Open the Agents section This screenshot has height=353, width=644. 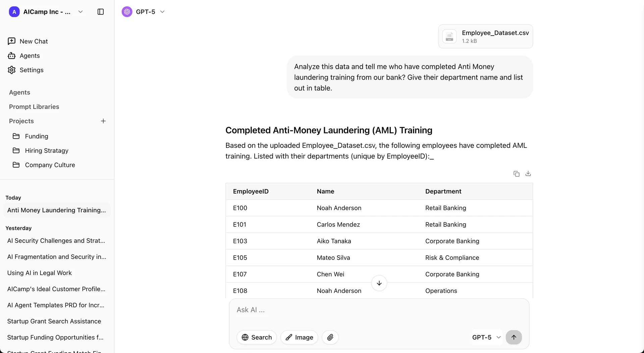30,56
